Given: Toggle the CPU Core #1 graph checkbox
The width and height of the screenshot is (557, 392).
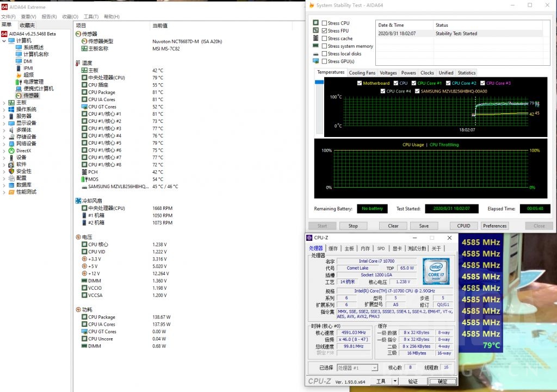Looking at the screenshot, I should [413, 83].
